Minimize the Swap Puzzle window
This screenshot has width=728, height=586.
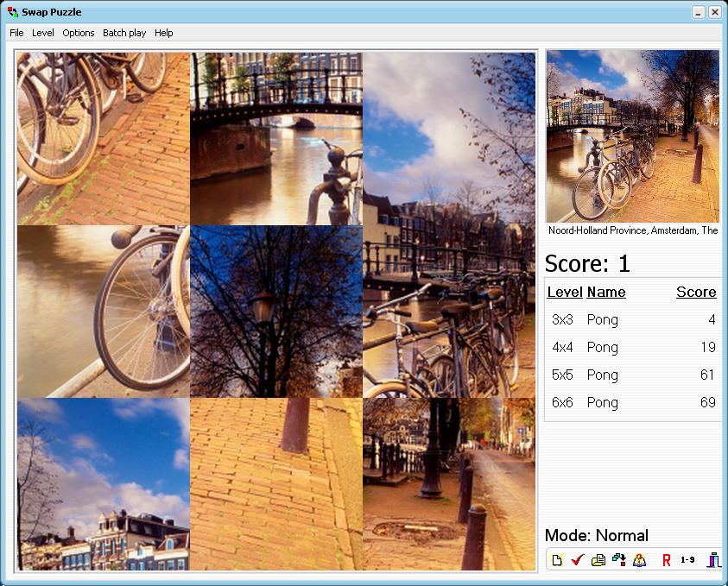click(x=699, y=12)
